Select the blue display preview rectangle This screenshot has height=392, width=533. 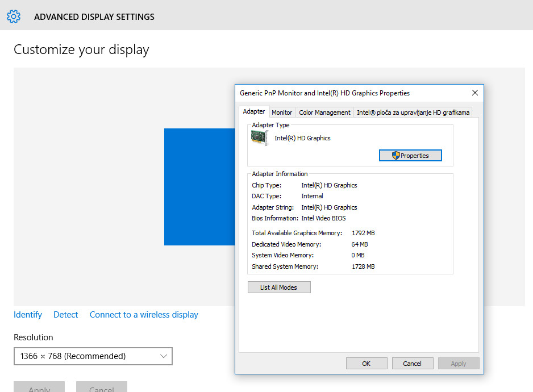pos(199,187)
